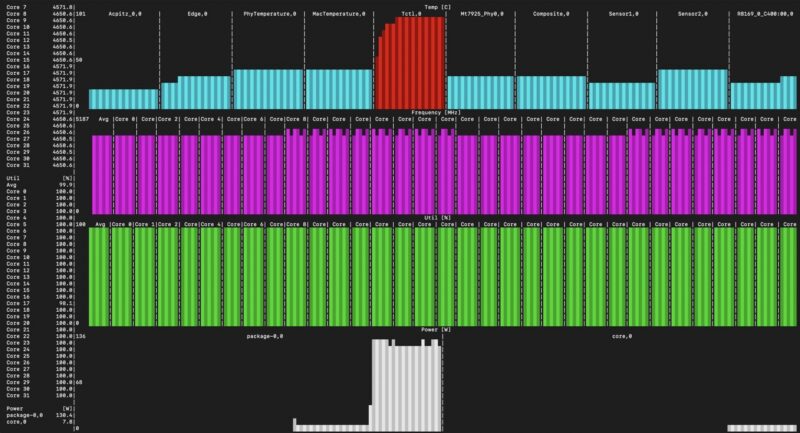
Task: Select the 101 temperature axis maximum value
Action: click(81, 14)
